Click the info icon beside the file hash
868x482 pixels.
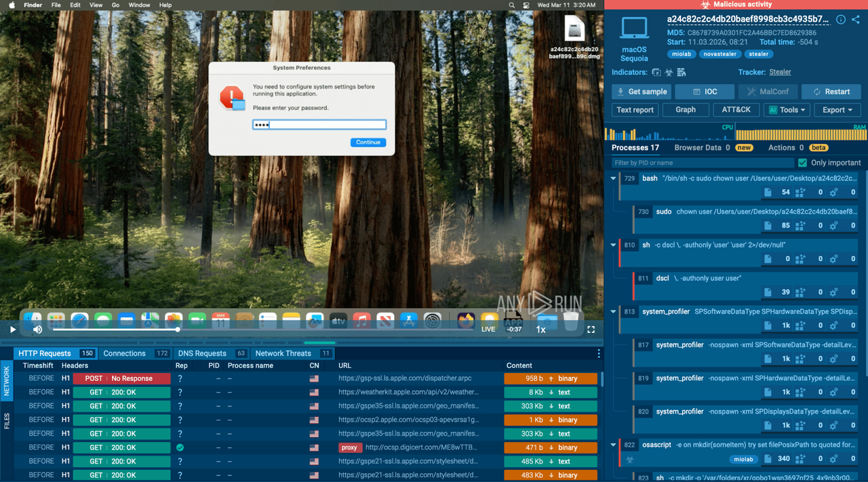840,20
